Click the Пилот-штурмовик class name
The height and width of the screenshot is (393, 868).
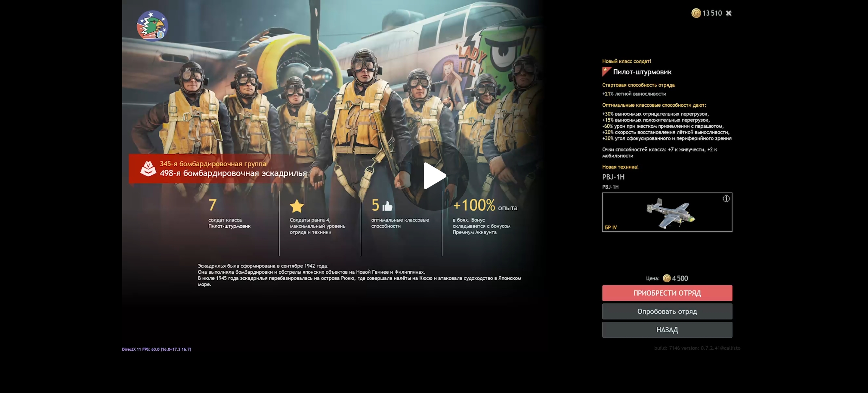coord(642,72)
